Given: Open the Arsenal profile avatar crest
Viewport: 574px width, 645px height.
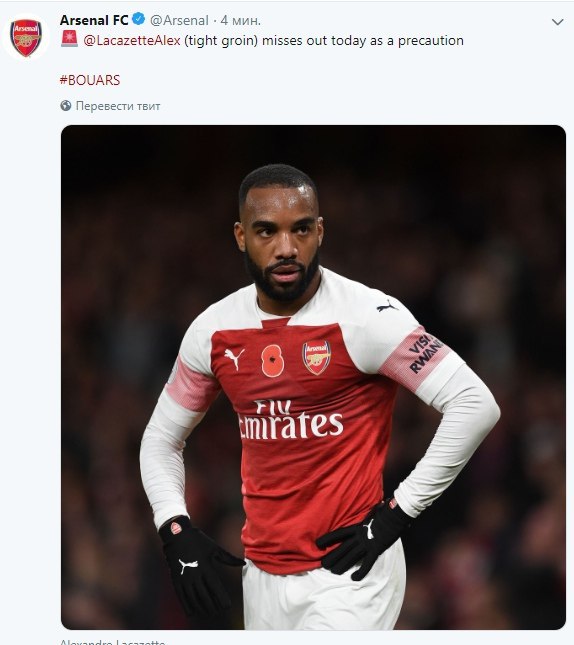Looking at the screenshot, I should tap(26, 38).
